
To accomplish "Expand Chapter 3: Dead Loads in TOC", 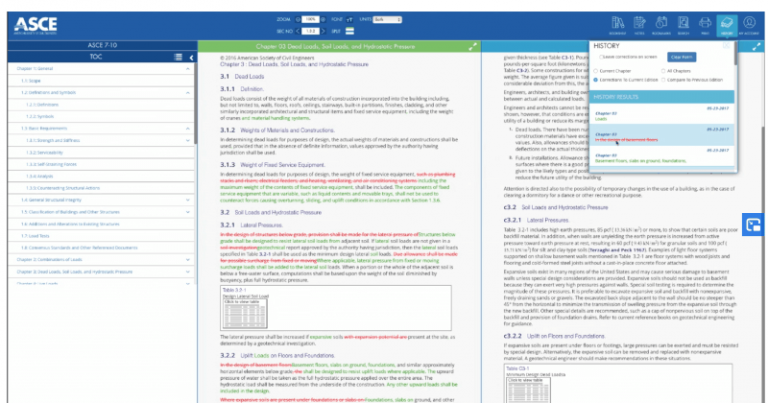I will 188,272.
